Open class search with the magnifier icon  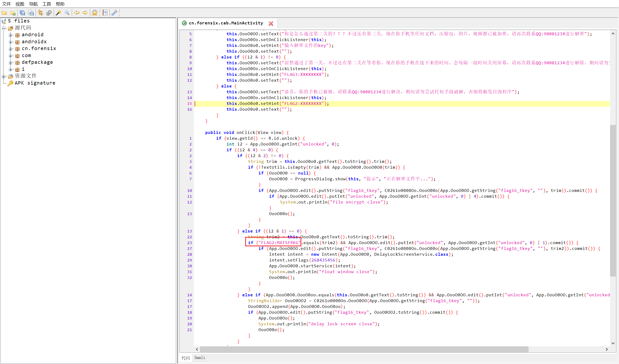(x=67, y=13)
